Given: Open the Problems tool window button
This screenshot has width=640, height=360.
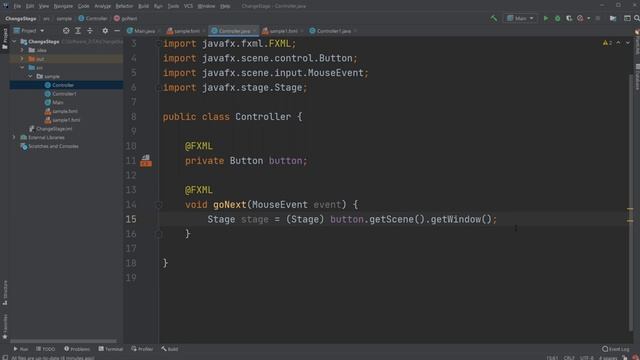Looking at the screenshot, I should pyautogui.click(x=77, y=349).
